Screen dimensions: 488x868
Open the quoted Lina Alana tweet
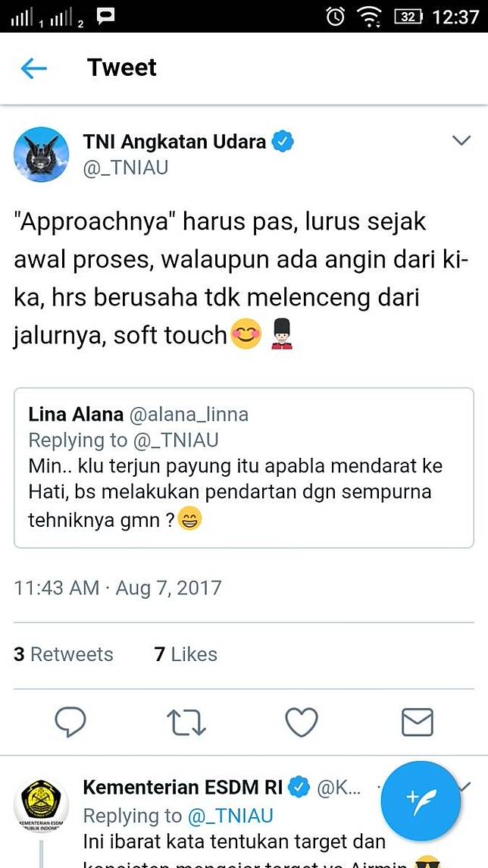pos(243,468)
